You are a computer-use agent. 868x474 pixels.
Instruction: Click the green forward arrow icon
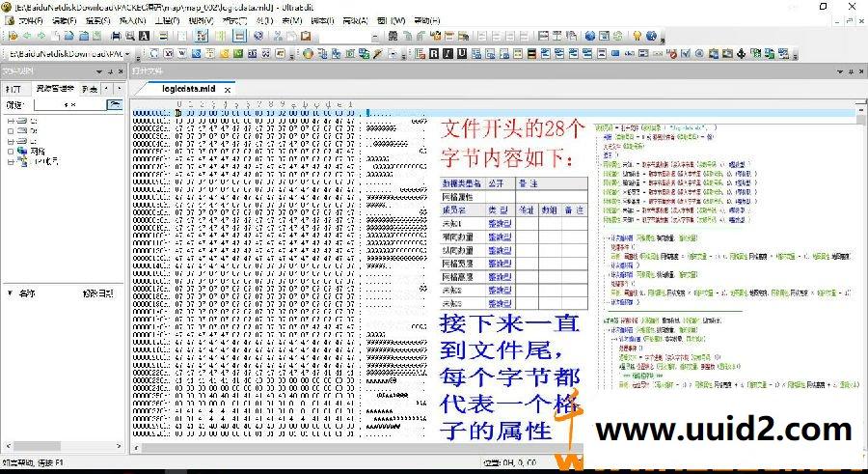point(41,36)
